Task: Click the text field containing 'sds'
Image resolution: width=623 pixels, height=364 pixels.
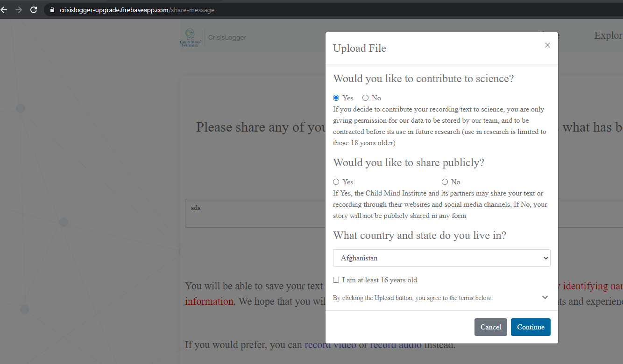Action: coord(255,213)
